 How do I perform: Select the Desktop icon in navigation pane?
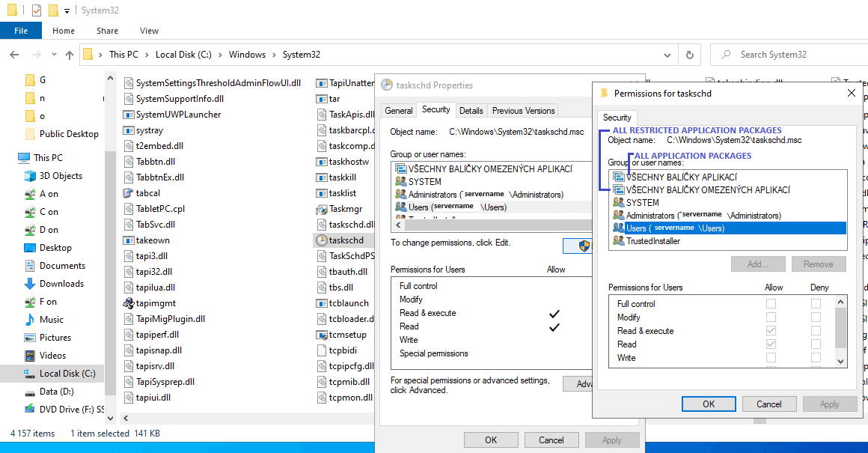[30, 248]
